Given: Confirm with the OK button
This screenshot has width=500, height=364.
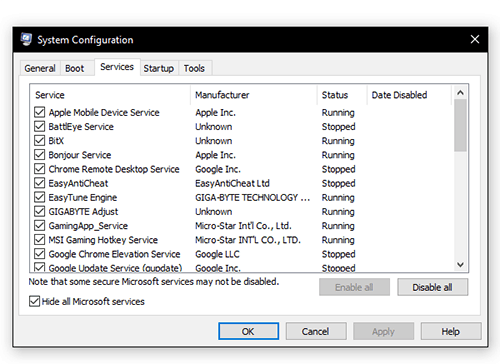Looking at the screenshot, I should [x=248, y=331].
